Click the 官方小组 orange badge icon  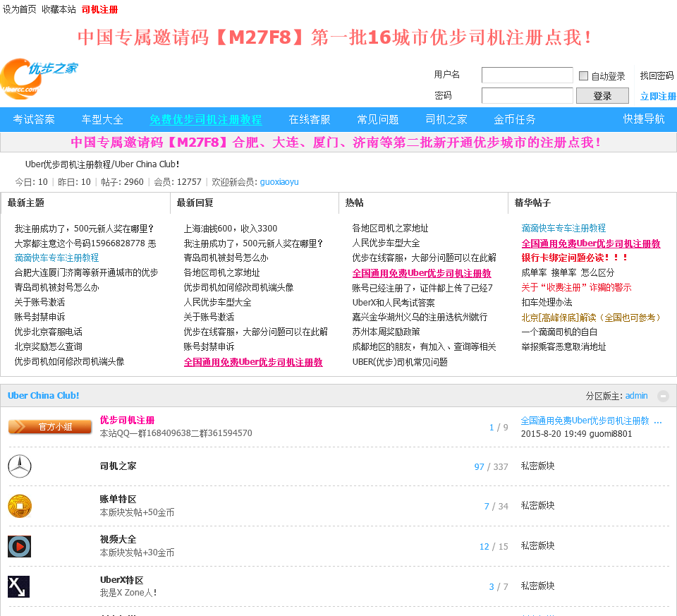50,427
